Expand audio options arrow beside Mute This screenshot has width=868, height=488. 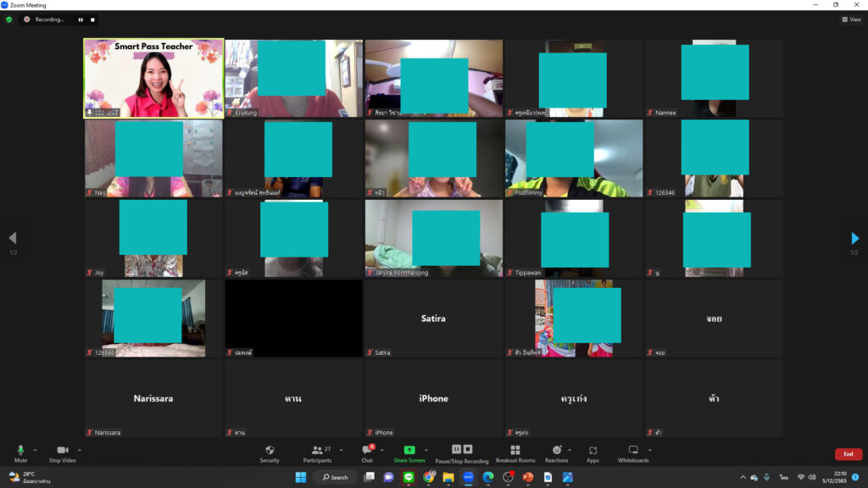35,450
